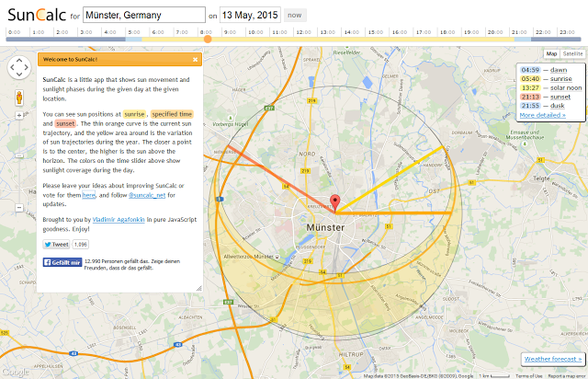The image size is (588, 379).
Task: Open Vladimir Agafonkin author link
Action: (119, 220)
